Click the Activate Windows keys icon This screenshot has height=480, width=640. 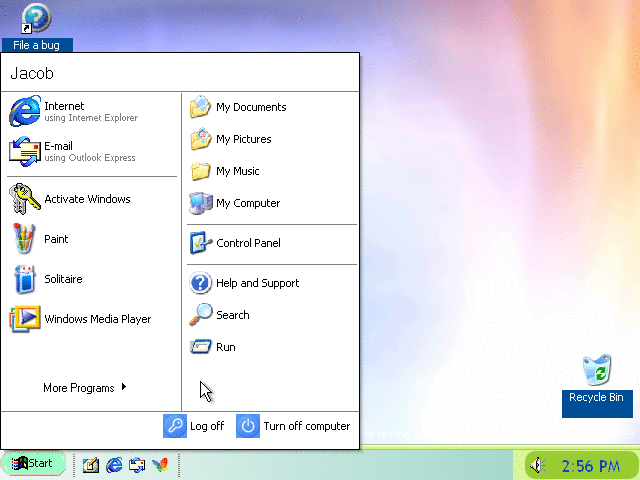point(24,199)
